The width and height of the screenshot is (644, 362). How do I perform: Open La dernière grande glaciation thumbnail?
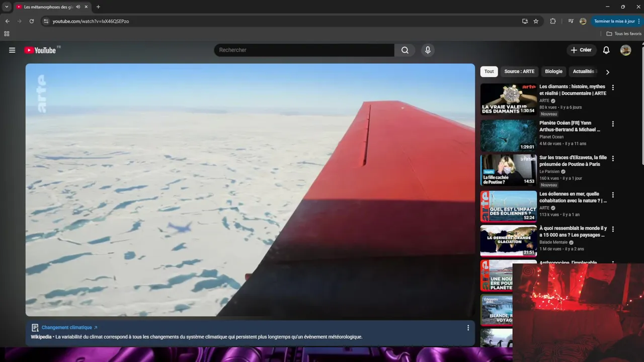(508, 241)
